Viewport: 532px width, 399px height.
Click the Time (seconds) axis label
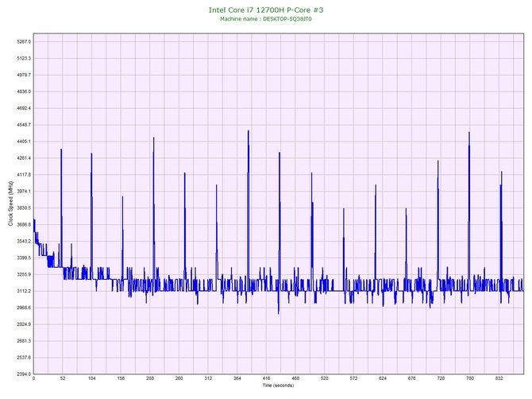point(278,385)
